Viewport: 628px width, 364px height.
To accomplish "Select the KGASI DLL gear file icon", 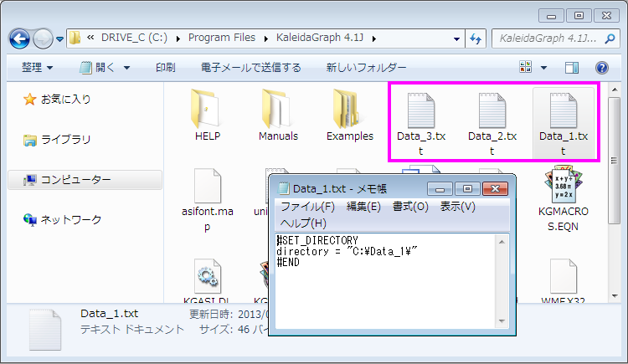I will coord(208,276).
